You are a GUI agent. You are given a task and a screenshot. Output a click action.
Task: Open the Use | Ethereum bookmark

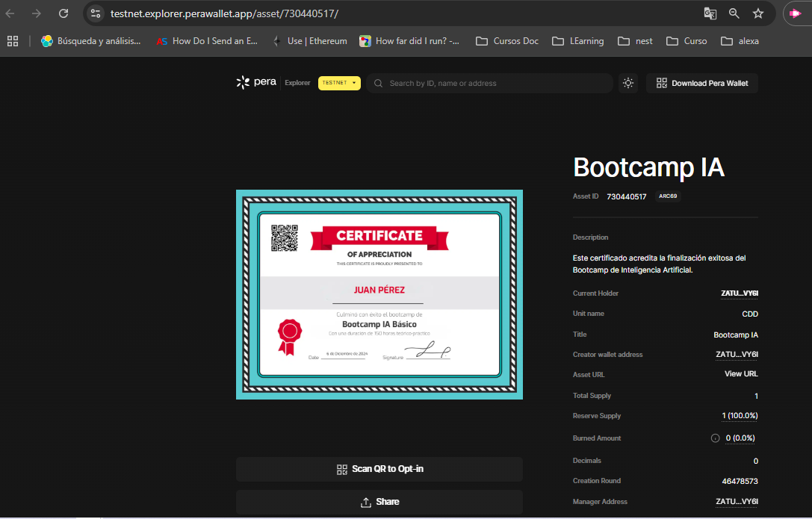pos(310,41)
